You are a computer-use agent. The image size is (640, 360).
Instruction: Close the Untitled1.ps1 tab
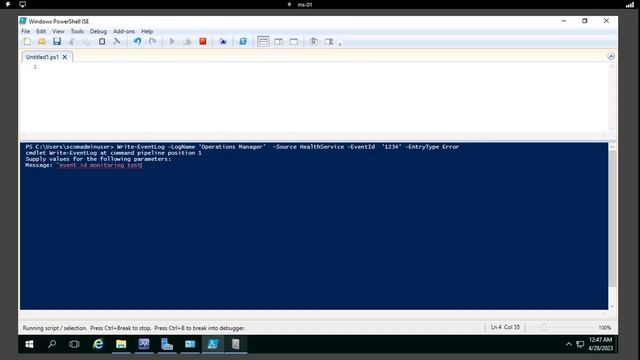[x=65, y=57]
